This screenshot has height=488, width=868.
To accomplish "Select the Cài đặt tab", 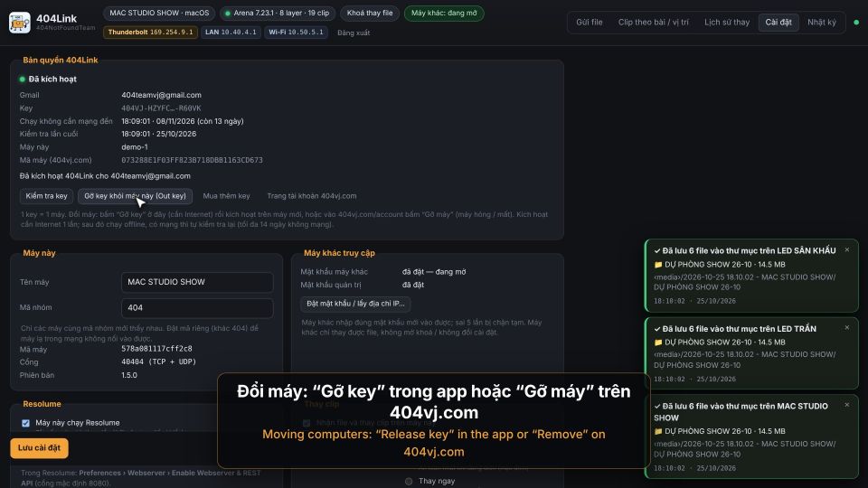I will [x=778, y=22].
